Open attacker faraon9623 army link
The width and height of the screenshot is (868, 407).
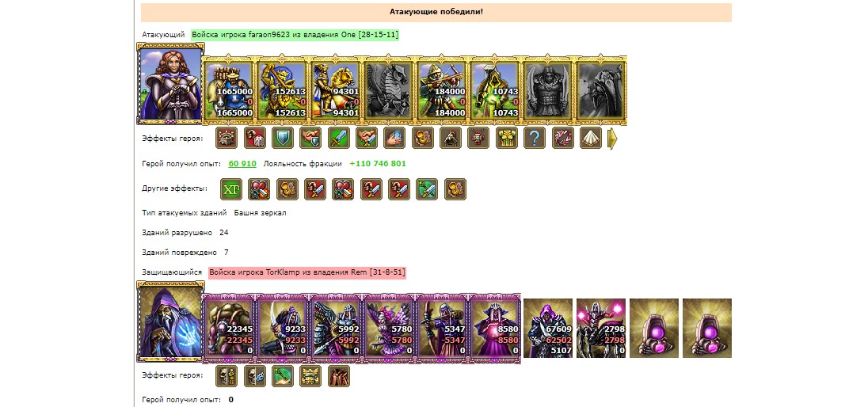[295, 35]
